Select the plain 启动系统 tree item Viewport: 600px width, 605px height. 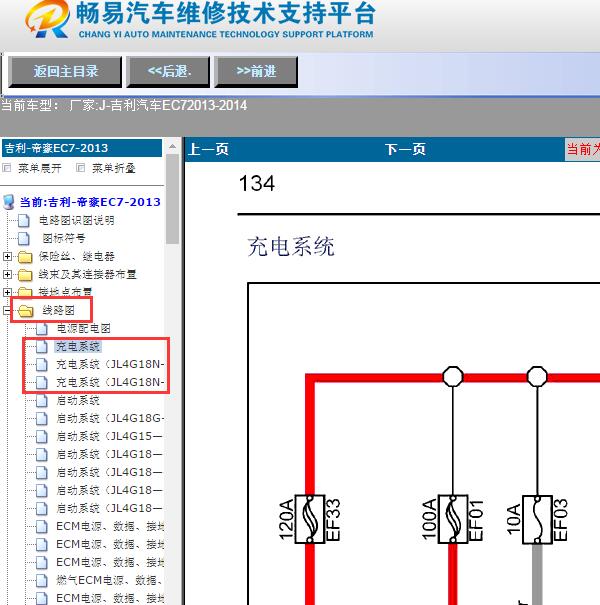click(78, 401)
